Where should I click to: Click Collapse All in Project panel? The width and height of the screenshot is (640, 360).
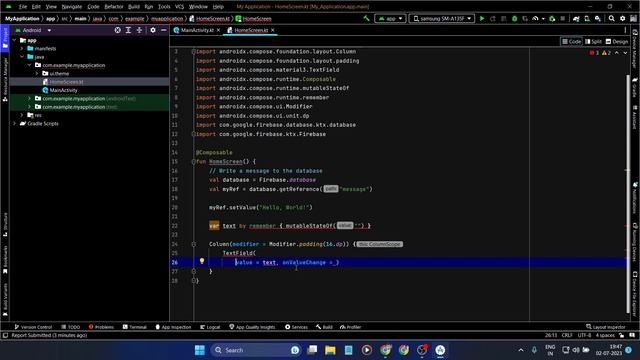point(139,30)
